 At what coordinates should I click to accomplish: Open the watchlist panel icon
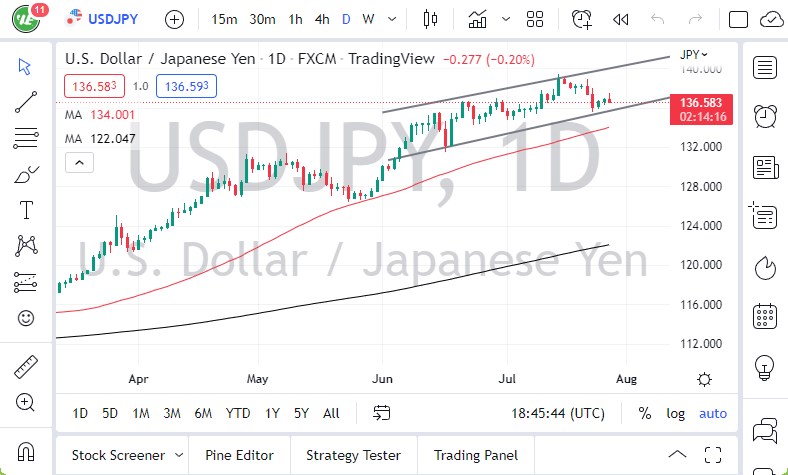coord(766,67)
